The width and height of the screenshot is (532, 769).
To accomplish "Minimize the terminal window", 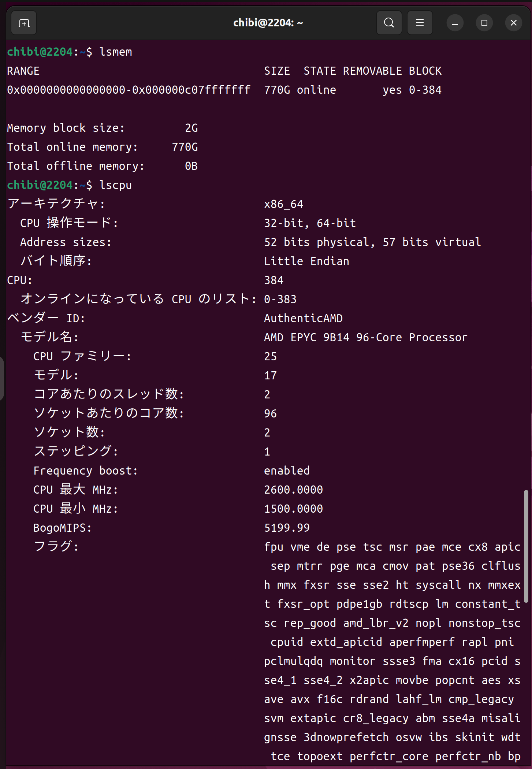I will [x=455, y=23].
